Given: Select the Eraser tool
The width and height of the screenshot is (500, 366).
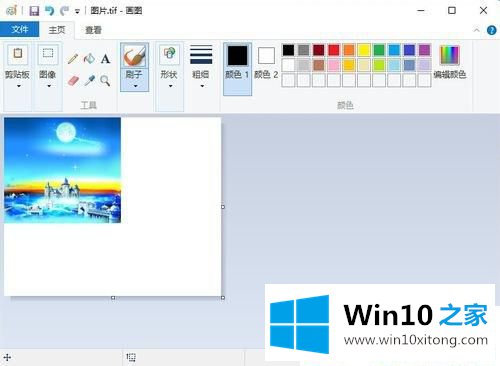Looking at the screenshot, I should (x=73, y=81).
